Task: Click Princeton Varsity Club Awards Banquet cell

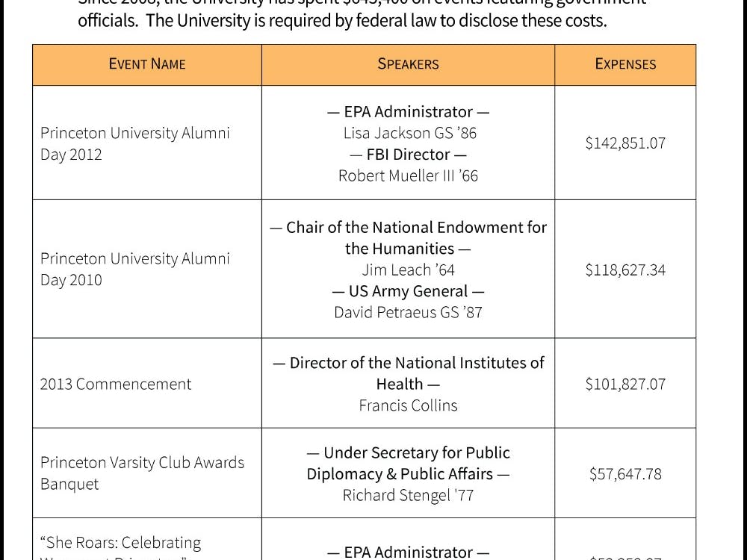Action: click(x=142, y=473)
